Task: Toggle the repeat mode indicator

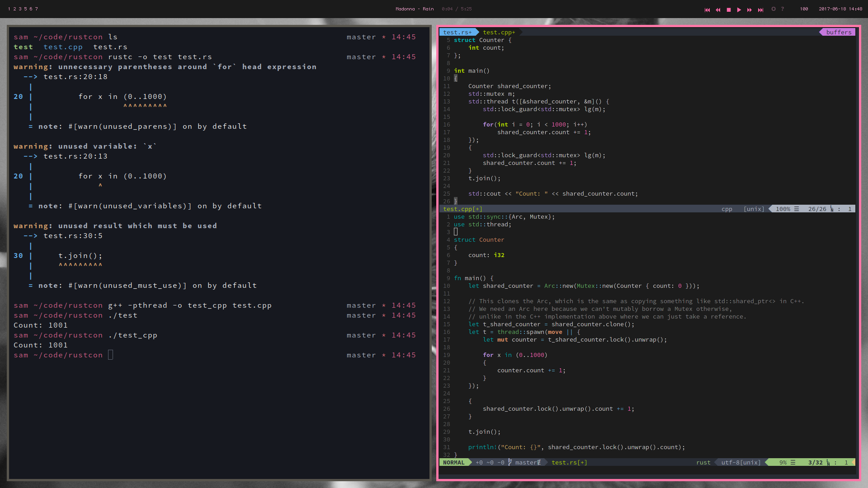Action: point(774,9)
